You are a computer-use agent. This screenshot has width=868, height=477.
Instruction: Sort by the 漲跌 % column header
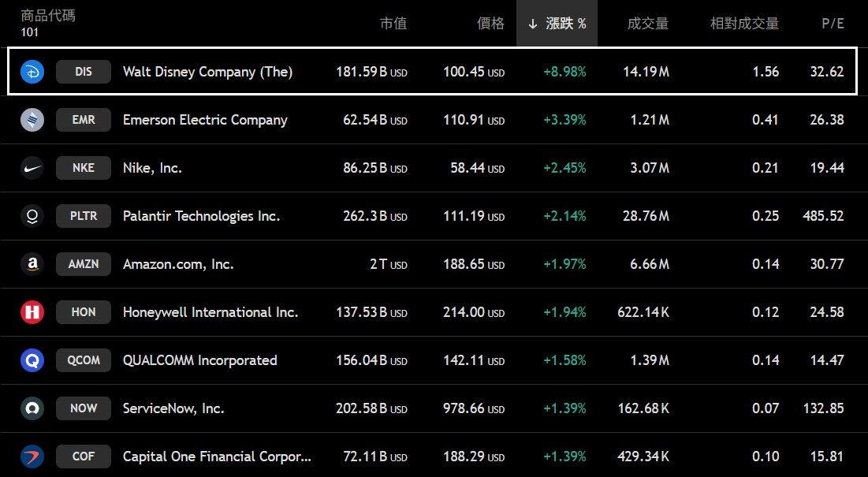[557, 24]
